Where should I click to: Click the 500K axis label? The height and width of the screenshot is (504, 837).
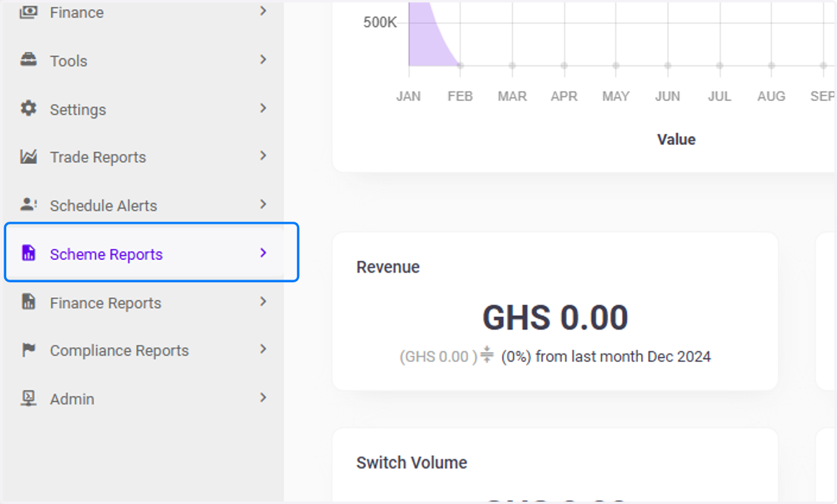(x=379, y=22)
